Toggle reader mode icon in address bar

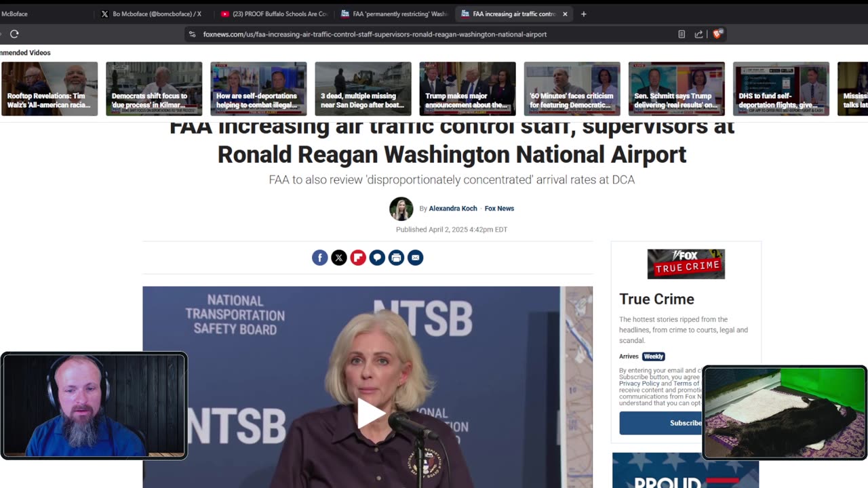(682, 34)
